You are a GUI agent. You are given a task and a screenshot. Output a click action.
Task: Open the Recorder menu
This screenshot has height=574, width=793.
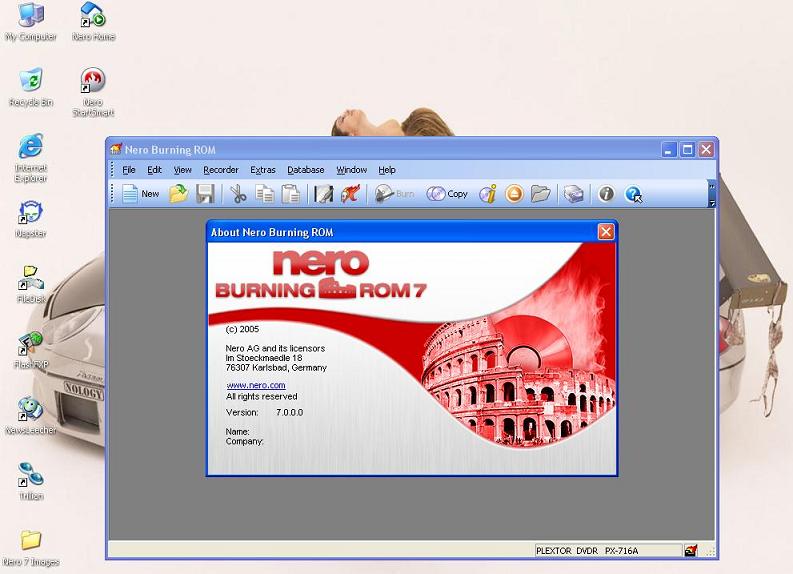(221, 170)
